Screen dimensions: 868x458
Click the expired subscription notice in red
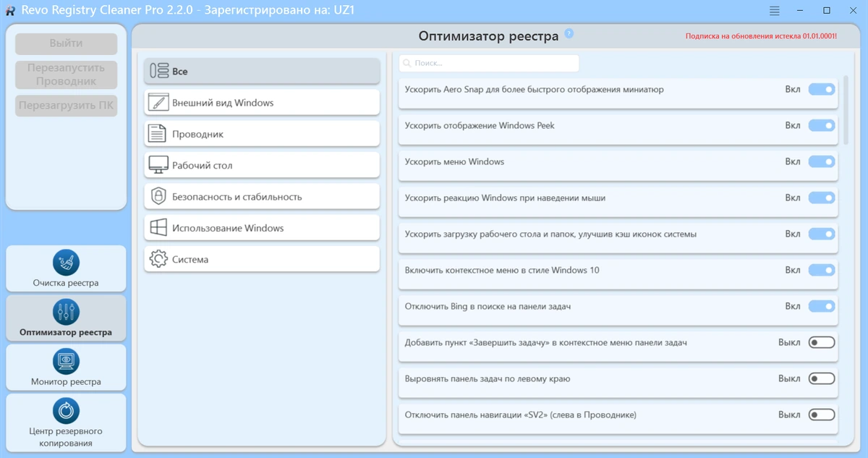pos(761,35)
